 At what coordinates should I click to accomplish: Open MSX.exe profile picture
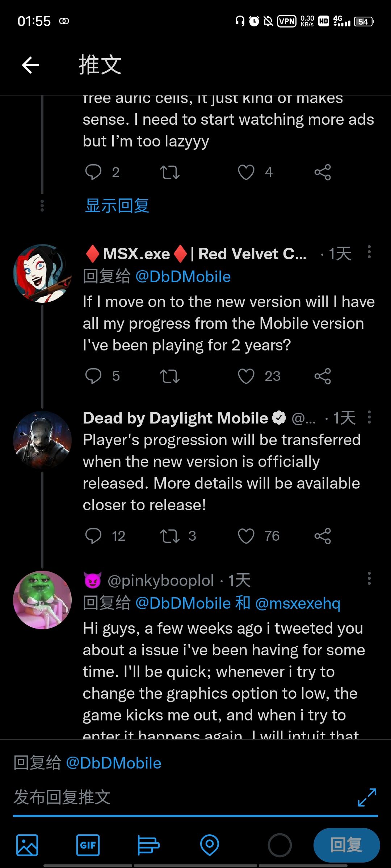coord(42,273)
